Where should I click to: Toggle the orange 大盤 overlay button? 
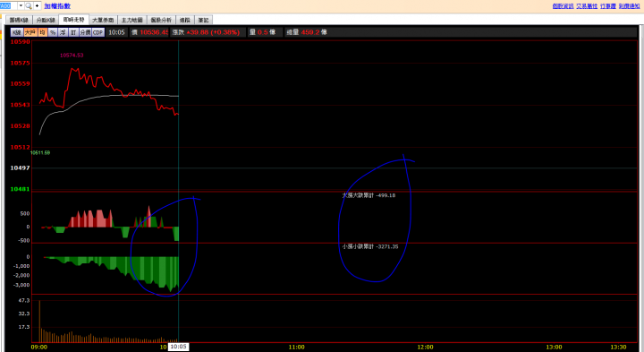pos(30,32)
